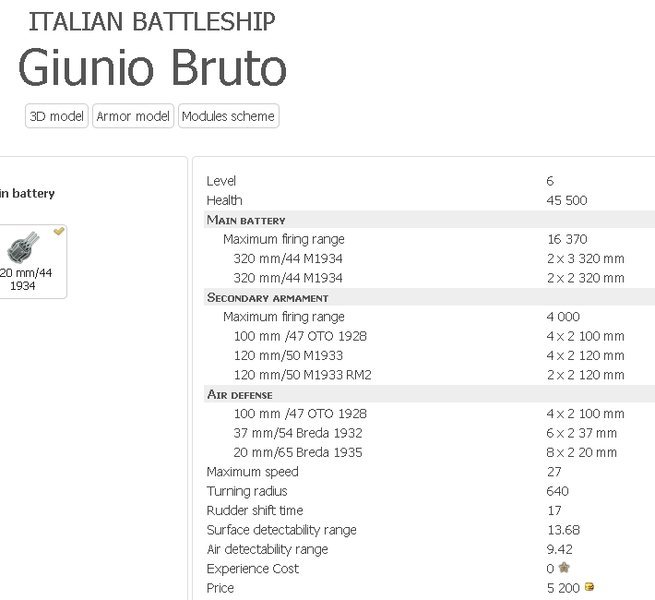The height and width of the screenshot is (600, 655).
Task: Click the Rudder shift time label
Action: tap(254, 510)
